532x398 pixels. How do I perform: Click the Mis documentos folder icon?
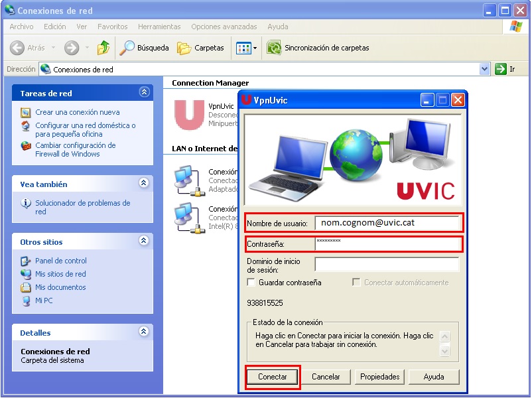click(x=26, y=287)
